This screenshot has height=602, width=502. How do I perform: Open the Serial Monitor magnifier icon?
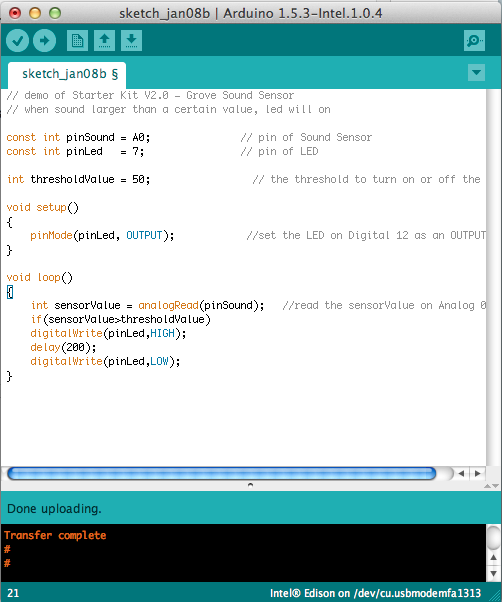click(x=474, y=40)
